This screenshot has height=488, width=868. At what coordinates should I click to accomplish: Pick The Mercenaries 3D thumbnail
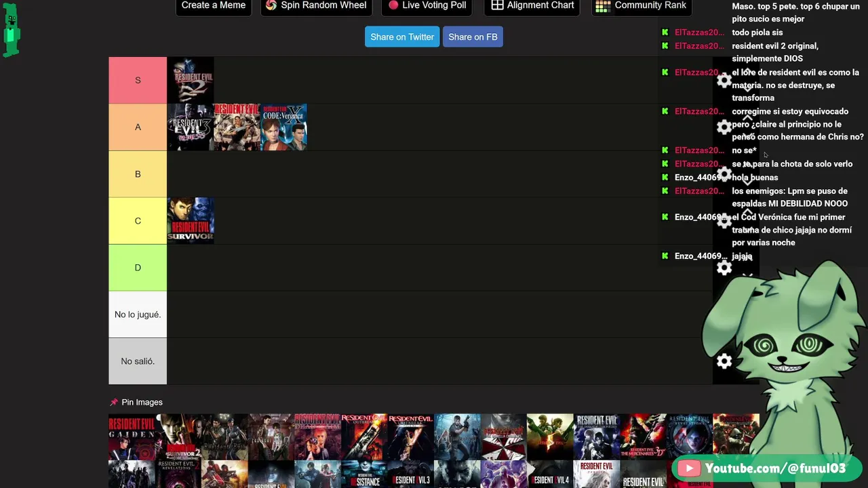[x=644, y=436]
